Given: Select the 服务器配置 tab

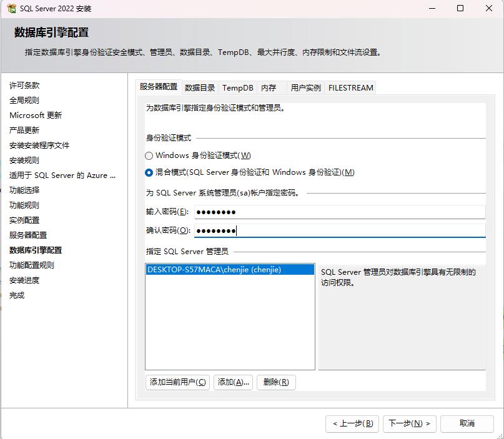Looking at the screenshot, I should click(x=159, y=87).
